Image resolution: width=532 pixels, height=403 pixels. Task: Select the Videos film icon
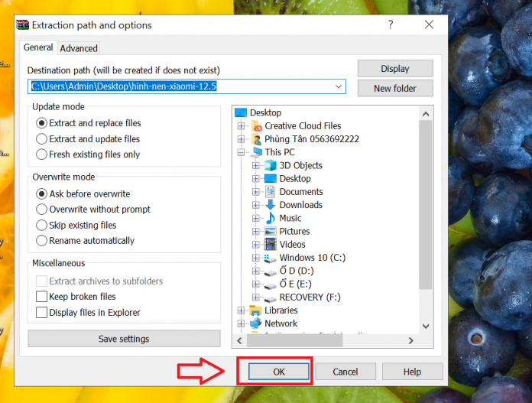[271, 244]
